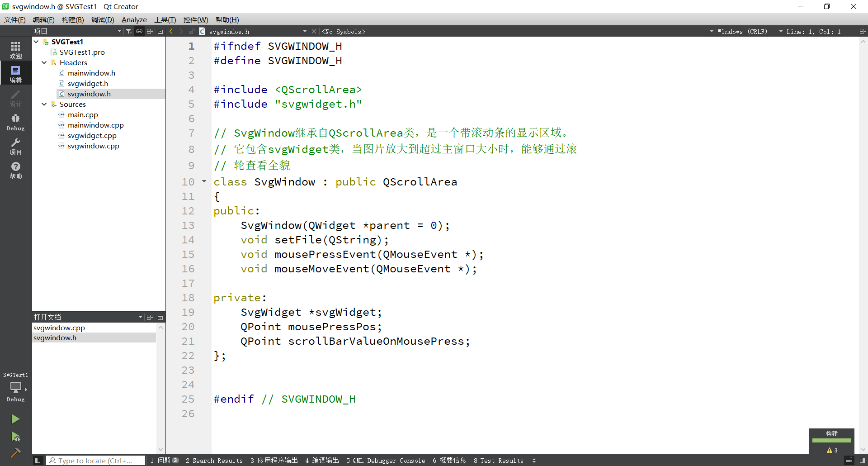This screenshot has height=466, width=868.
Task: Open the 帮助 (Help) mode
Action: pyautogui.click(x=16, y=170)
